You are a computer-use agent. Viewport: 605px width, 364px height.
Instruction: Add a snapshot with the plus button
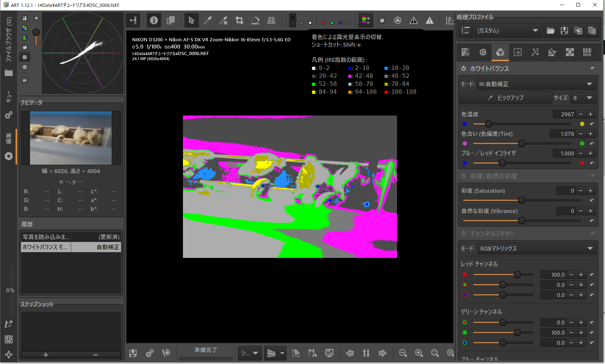point(46,355)
